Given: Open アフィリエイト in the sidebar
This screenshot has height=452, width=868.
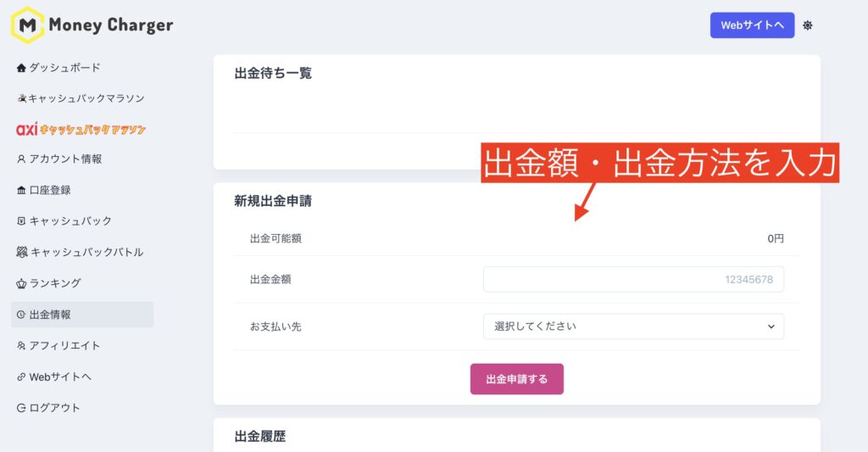Looking at the screenshot, I should [58, 346].
